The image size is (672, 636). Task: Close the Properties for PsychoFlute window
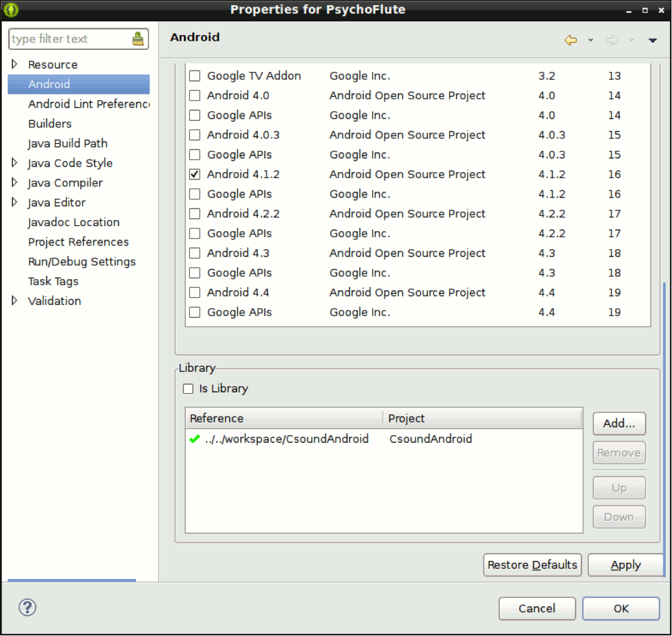661,10
